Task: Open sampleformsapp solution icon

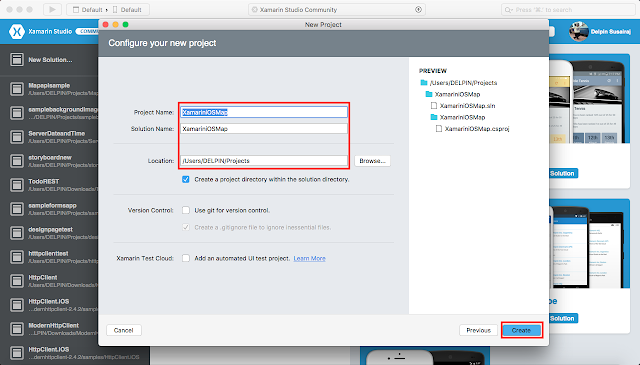Action: tap(17, 209)
